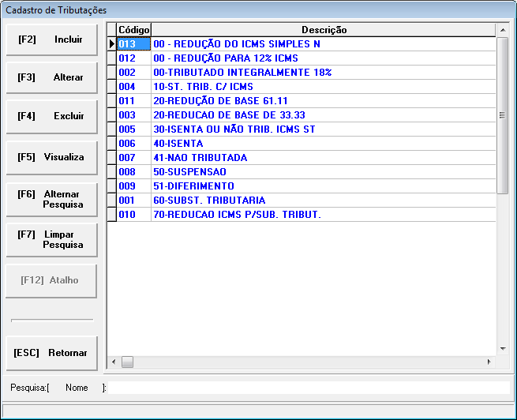
Task: Click the [F4] Excluir button
Action: point(52,116)
